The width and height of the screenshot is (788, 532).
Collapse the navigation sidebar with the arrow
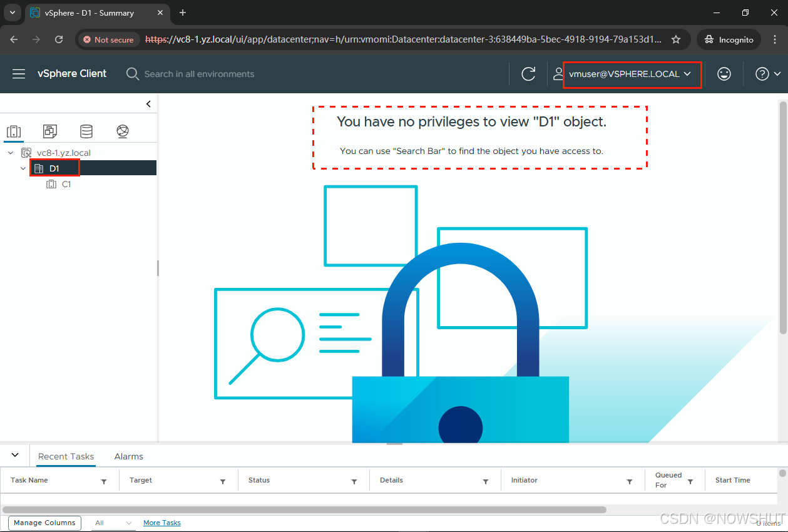pyautogui.click(x=148, y=104)
